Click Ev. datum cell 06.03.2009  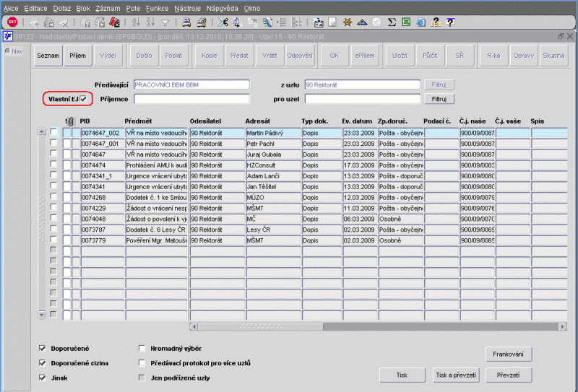(x=360, y=219)
